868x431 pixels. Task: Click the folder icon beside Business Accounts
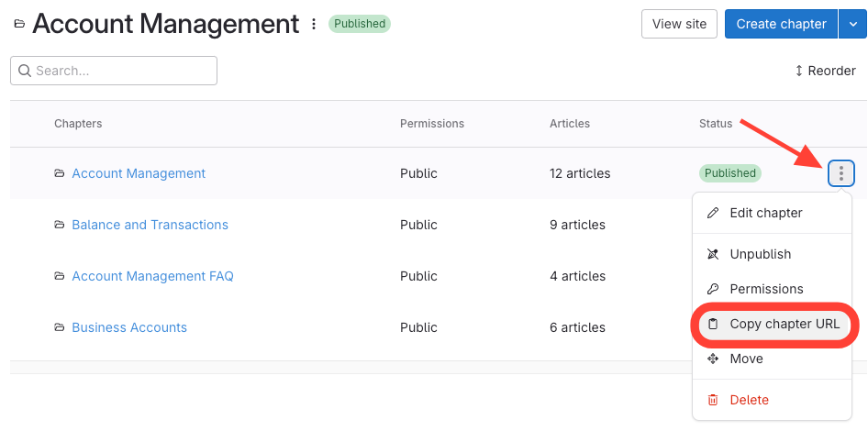pyautogui.click(x=60, y=327)
